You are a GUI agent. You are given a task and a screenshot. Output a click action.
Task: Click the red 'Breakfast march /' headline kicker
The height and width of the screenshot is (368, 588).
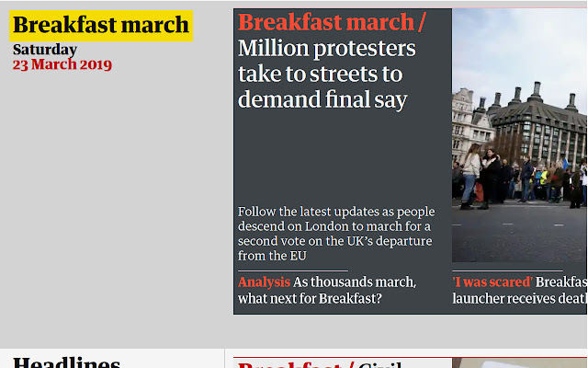point(331,23)
